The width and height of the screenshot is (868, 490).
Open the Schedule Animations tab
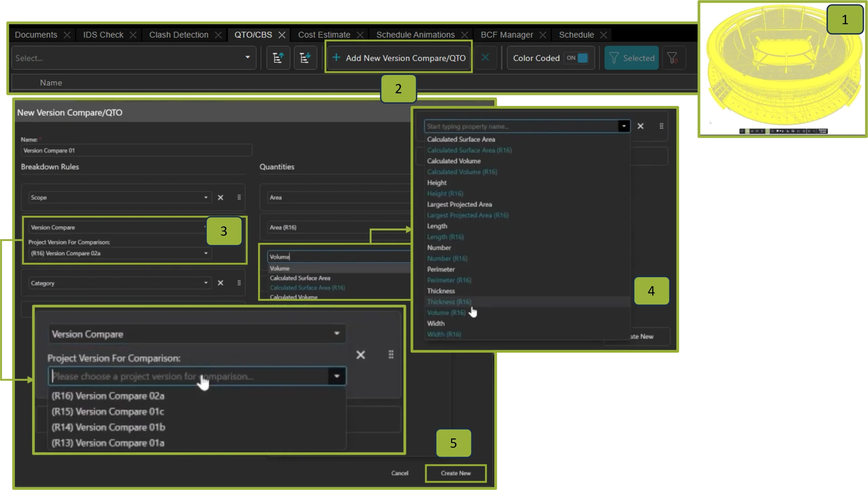coord(415,35)
